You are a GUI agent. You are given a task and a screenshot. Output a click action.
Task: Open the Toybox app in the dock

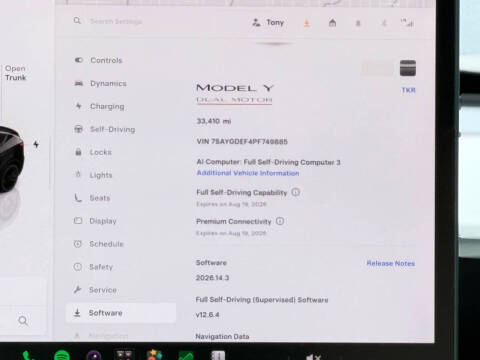coord(154,355)
